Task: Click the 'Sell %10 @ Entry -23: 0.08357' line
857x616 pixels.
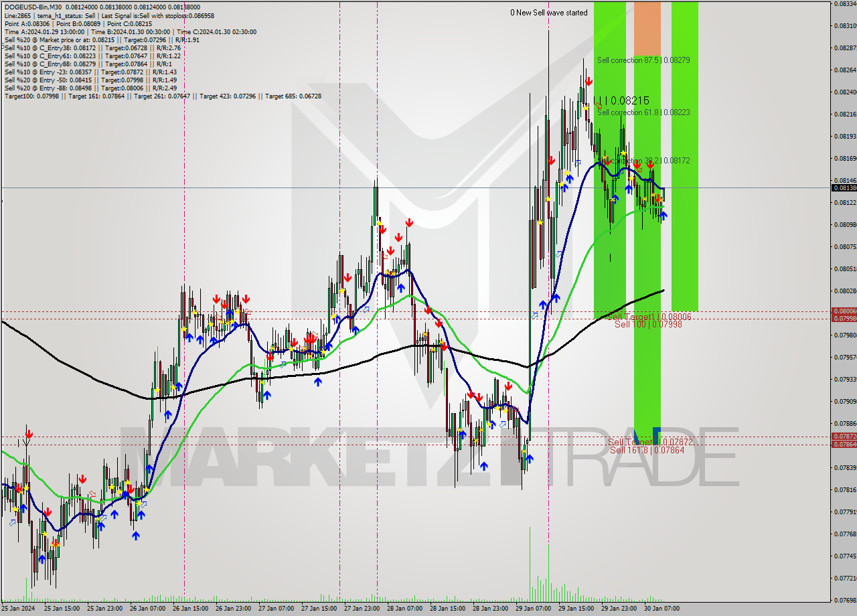Action: pyautogui.click(x=90, y=72)
